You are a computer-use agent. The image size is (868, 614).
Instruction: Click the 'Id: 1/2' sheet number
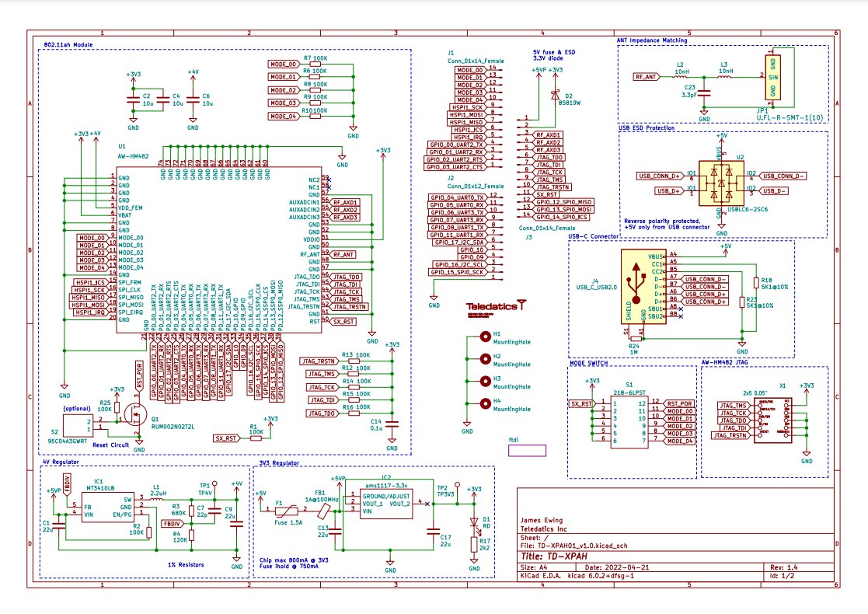(x=783, y=576)
